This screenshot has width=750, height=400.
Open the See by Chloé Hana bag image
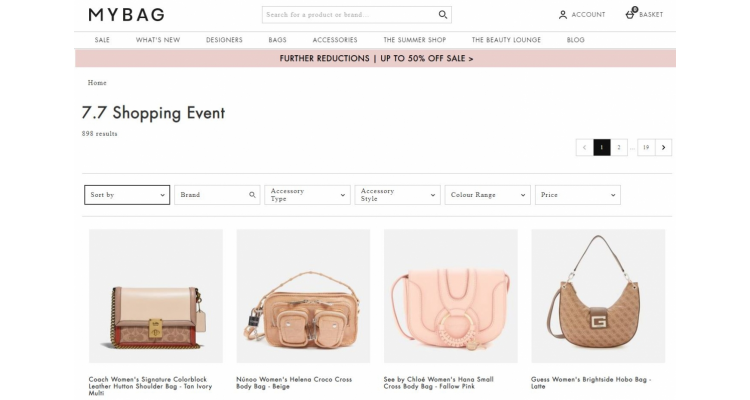(451, 296)
